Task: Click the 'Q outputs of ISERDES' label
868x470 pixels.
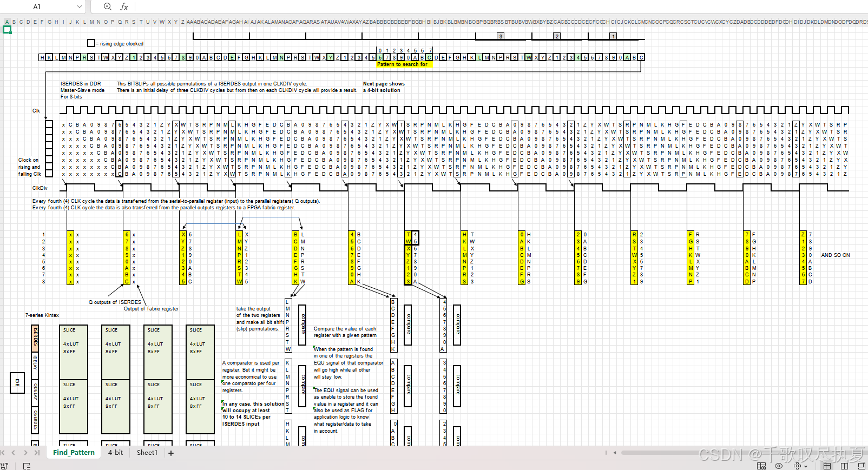Action: (115, 302)
